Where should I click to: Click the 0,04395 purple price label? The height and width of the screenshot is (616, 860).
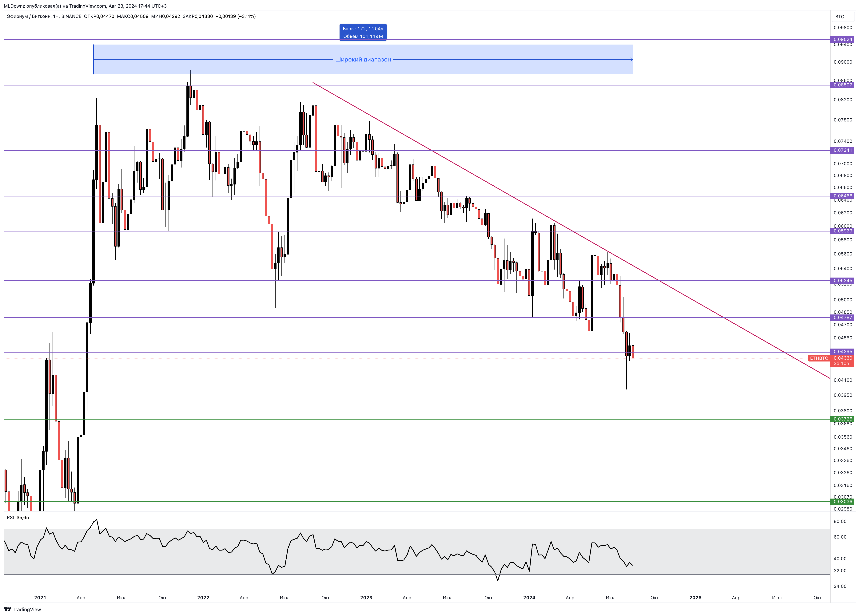(x=842, y=351)
